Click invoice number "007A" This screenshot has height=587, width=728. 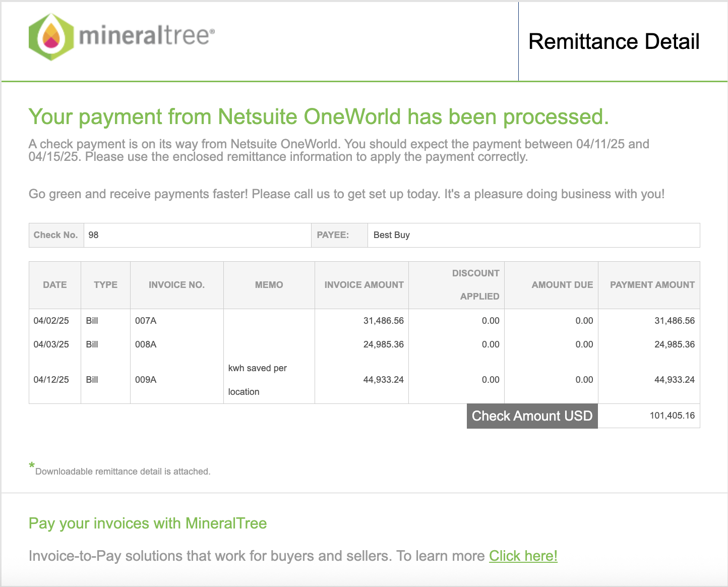(x=146, y=321)
